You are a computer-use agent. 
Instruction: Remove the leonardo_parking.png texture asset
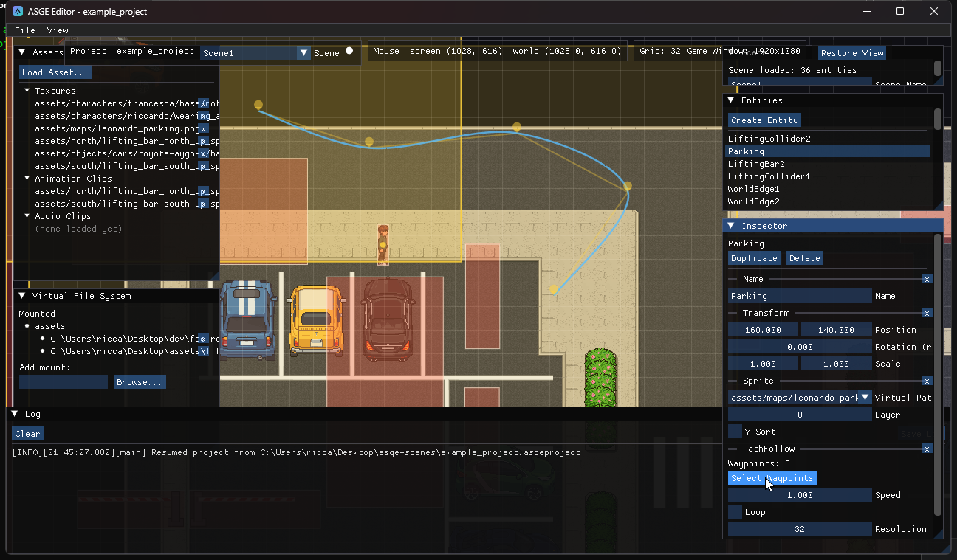[x=204, y=128]
